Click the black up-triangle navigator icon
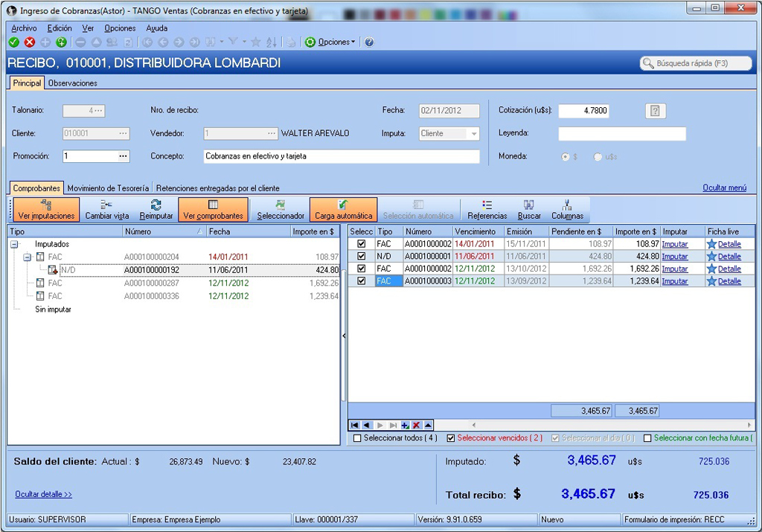This screenshot has width=762, height=532. [x=428, y=425]
